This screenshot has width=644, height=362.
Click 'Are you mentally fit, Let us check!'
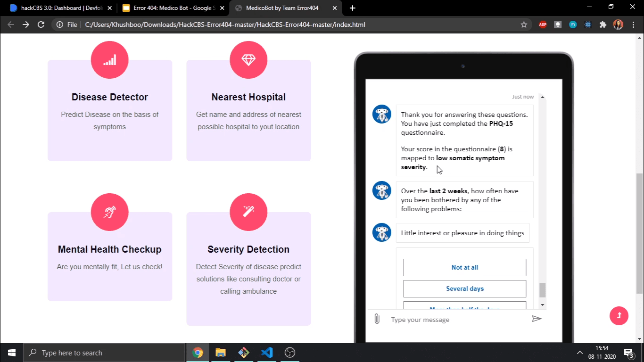[110, 267]
